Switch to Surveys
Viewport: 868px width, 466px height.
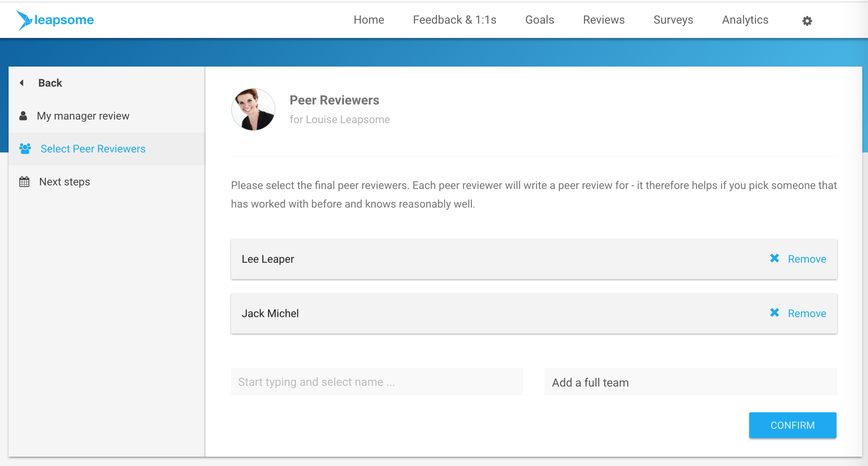[x=673, y=20]
